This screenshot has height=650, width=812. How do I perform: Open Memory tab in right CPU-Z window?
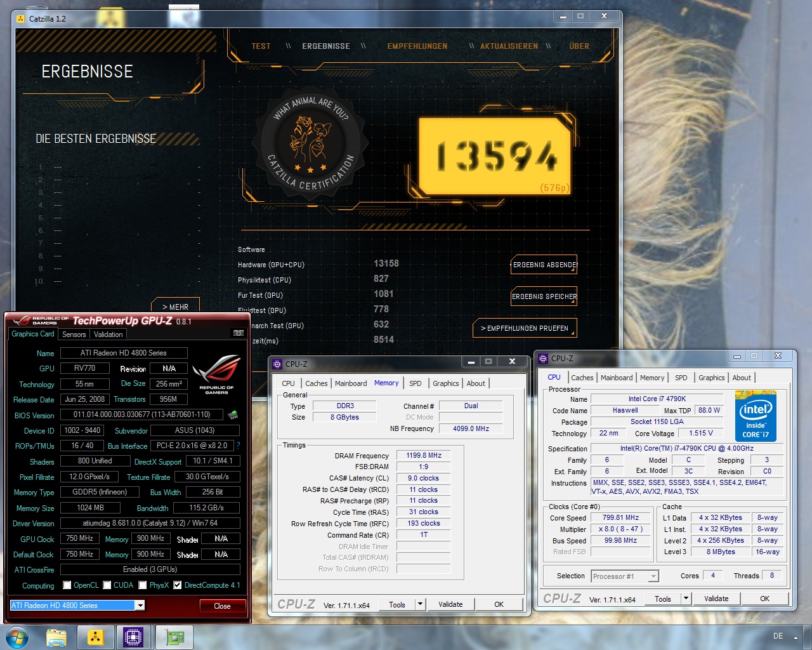pyautogui.click(x=652, y=378)
